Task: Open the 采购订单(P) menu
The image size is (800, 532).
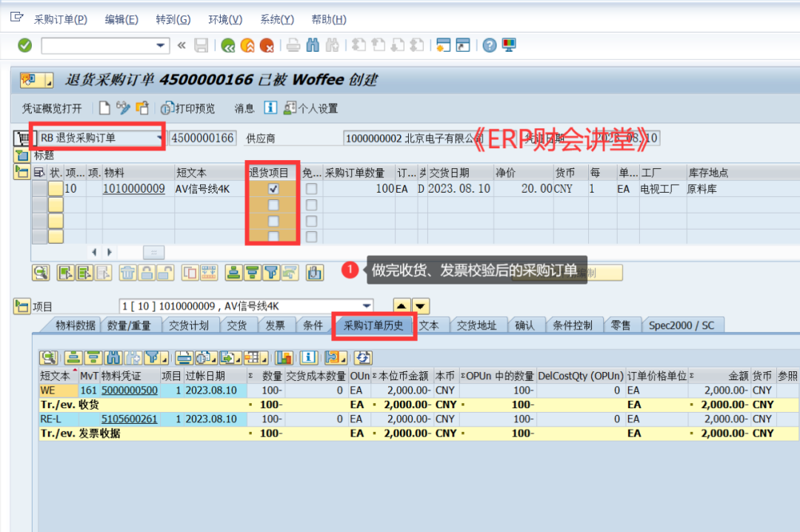Action: tap(60, 19)
